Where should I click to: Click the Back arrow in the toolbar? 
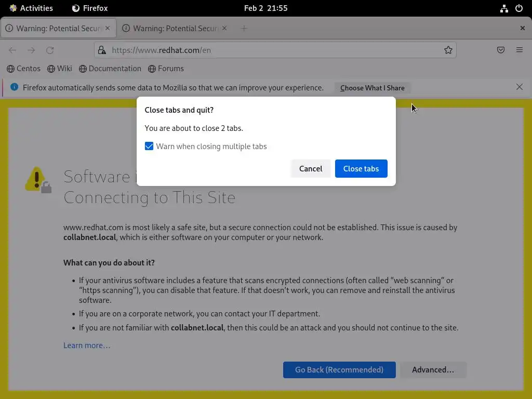(12, 50)
